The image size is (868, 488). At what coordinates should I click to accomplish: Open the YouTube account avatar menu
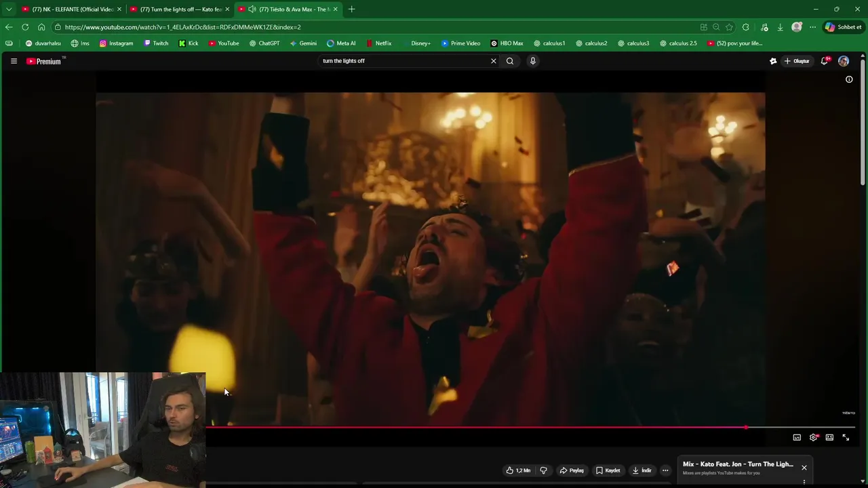coord(844,61)
